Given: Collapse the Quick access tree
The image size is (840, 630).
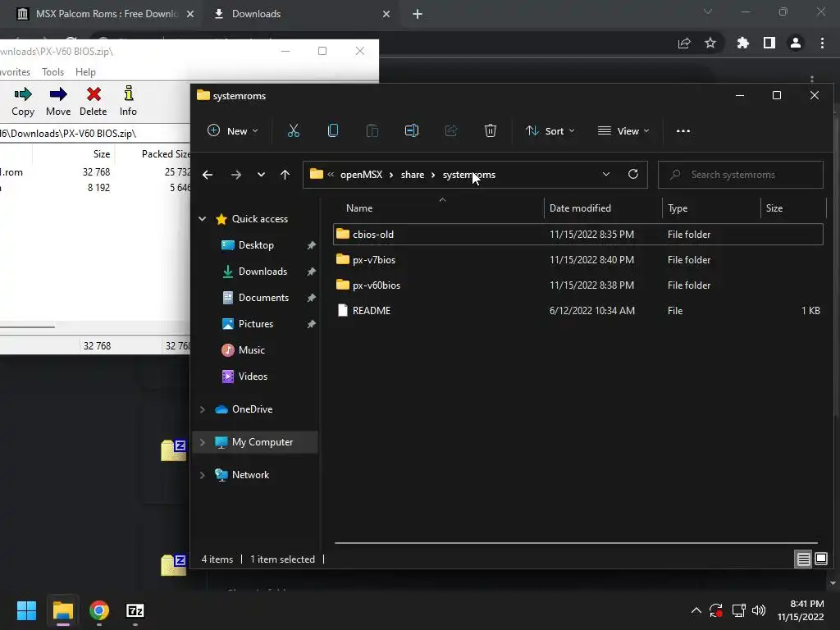Looking at the screenshot, I should 203,218.
